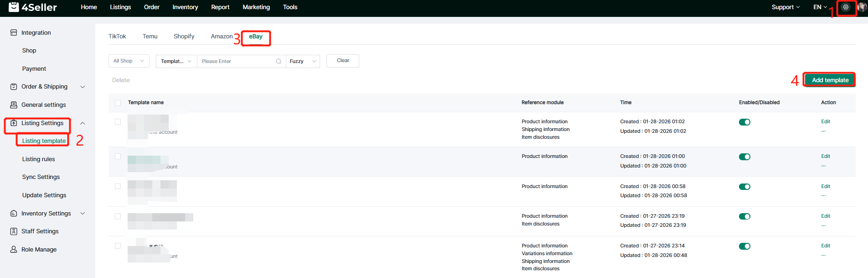Click the 4Seller logo icon
This screenshot has width=868, height=278.
pos(14,7)
